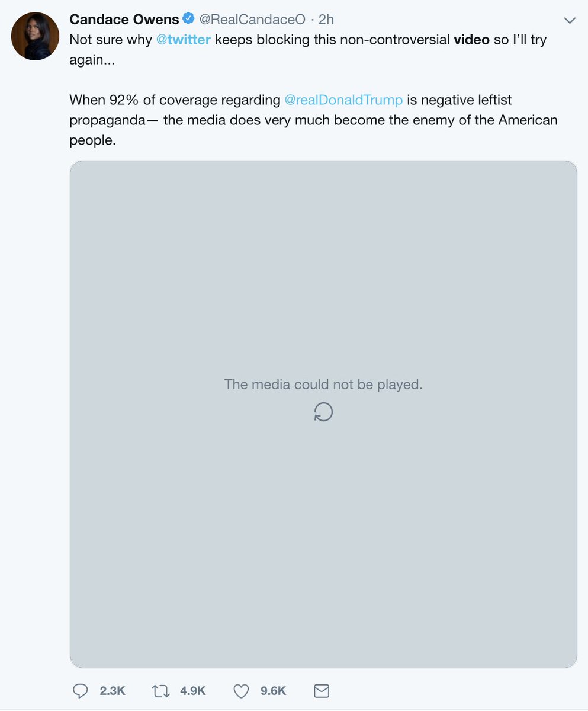Send the tweet via the envelope icon

coord(321,691)
